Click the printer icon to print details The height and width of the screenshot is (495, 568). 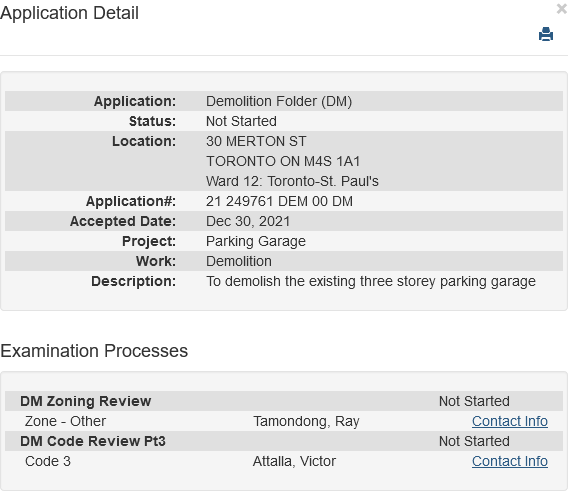point(546,34)
